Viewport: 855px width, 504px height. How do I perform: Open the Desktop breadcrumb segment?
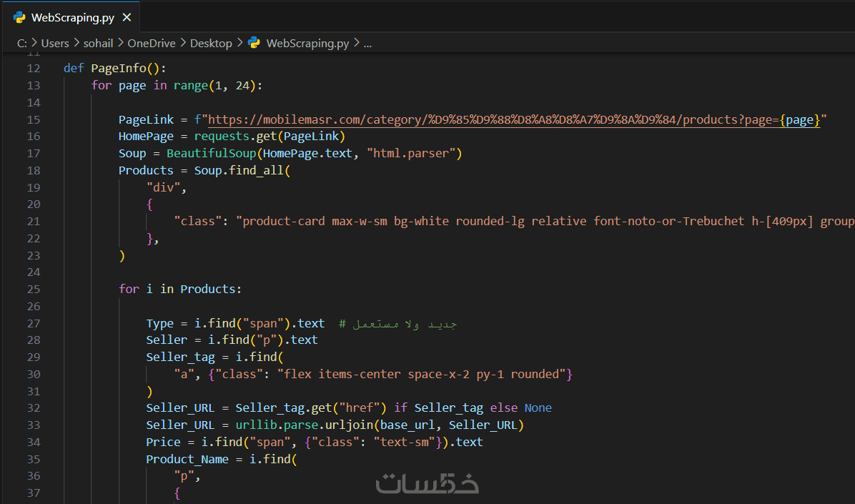tap(211, 43)
